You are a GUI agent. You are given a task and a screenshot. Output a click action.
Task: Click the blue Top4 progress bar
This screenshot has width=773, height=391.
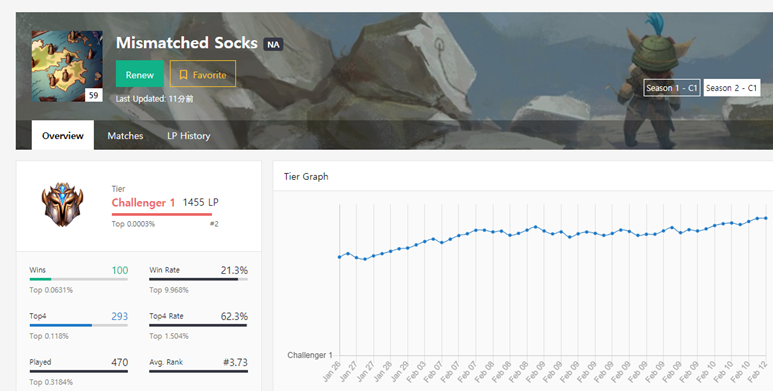61,325
